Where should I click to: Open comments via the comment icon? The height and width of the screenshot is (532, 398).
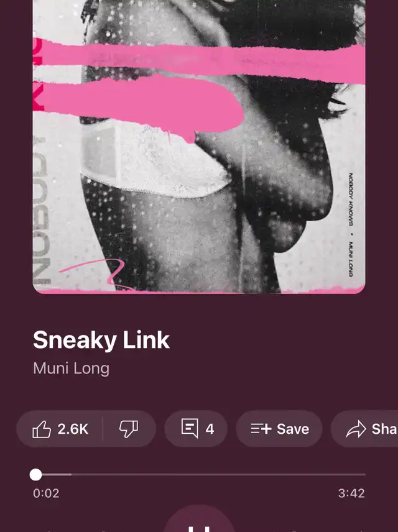coord(190,428)
